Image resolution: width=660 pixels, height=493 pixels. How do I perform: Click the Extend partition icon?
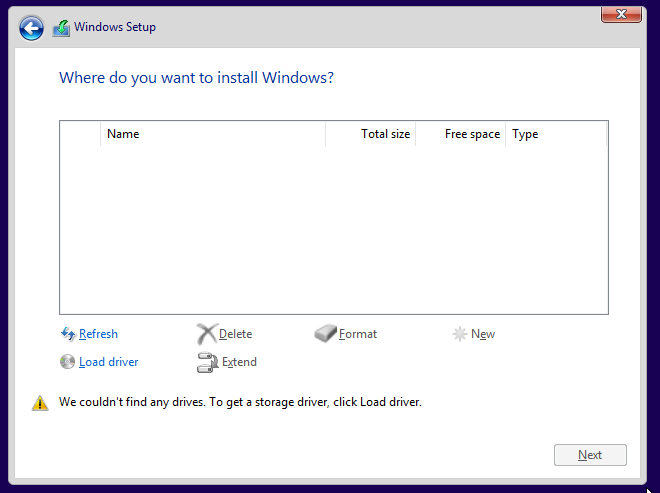coord(207,362)
